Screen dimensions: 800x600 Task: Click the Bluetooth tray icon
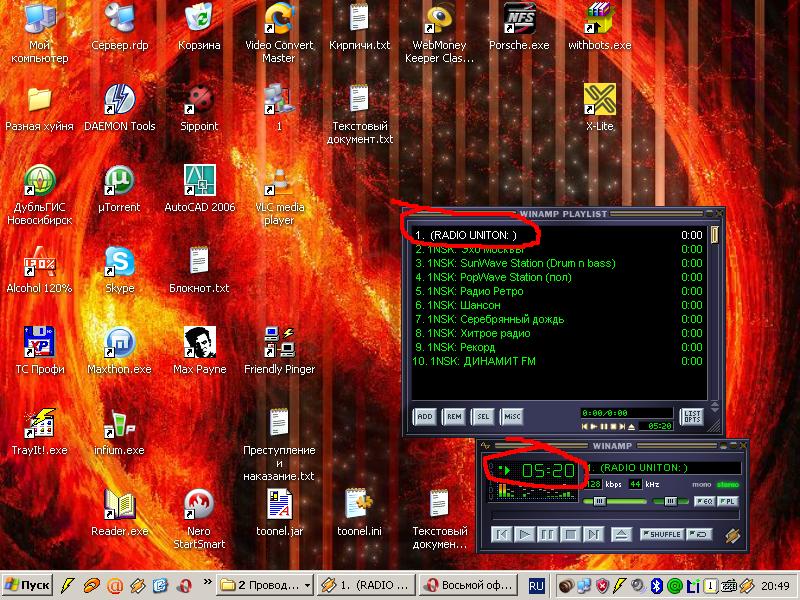[x=657, y=585]
